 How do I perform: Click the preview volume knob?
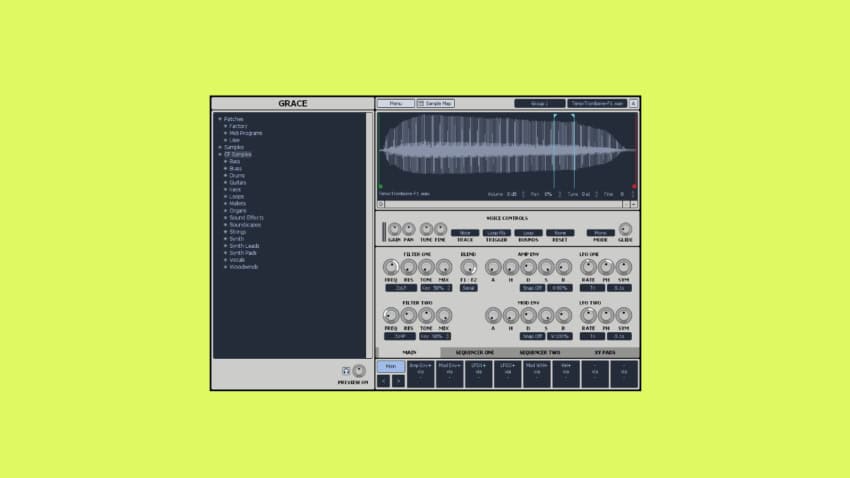[359, 371]
